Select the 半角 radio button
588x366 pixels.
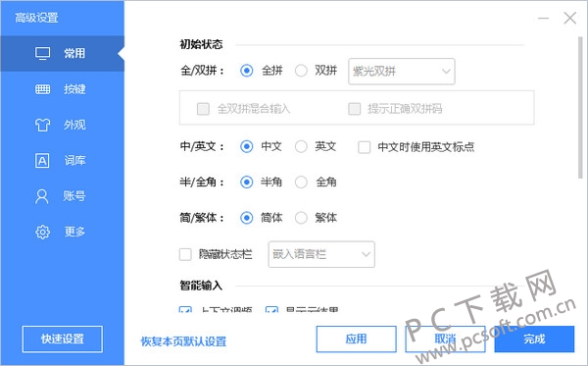pos(246,183)
